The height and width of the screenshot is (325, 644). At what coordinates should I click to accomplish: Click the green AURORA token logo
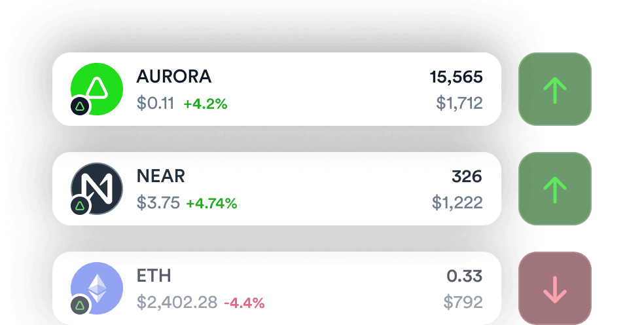click(98, 88)
